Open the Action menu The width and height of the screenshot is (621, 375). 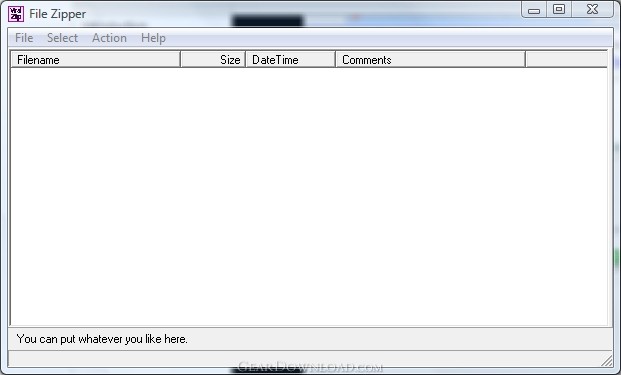[x=109, y=38]
